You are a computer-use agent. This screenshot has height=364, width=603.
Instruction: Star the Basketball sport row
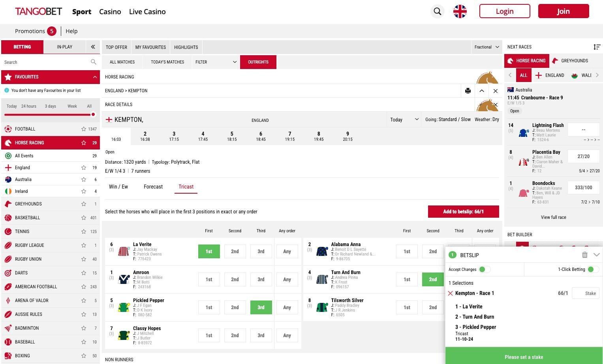(84, 218)
